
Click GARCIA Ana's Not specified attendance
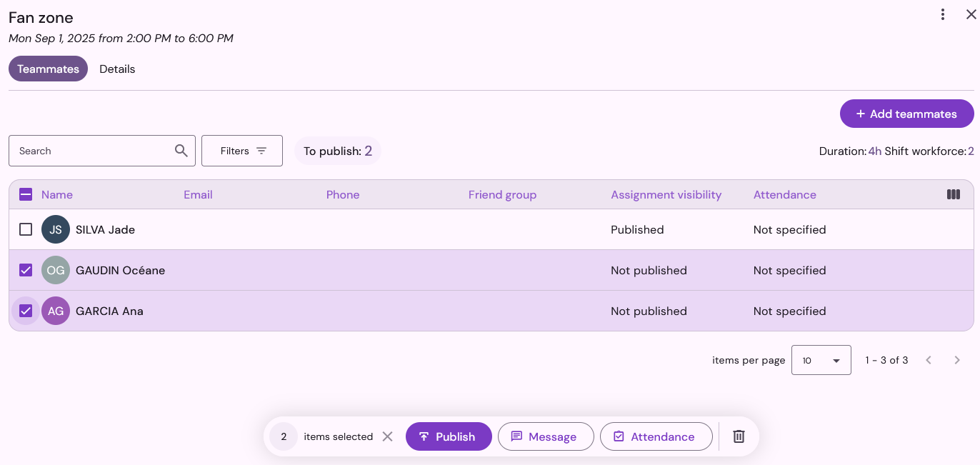[x=789, y=311]
